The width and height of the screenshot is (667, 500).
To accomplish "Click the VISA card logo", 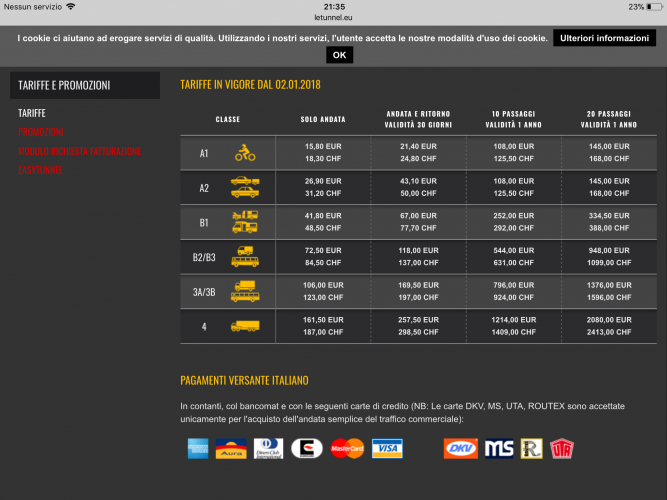I will (x=386, y=449).
